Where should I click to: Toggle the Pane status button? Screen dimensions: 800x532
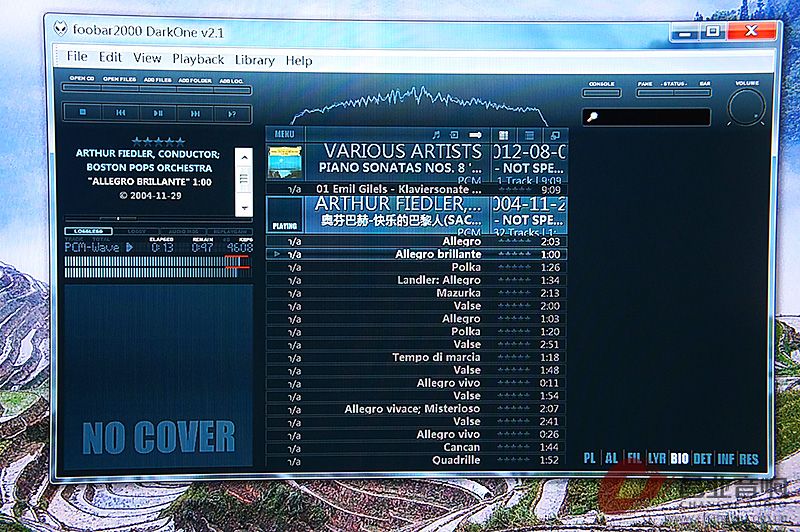pos(655,93)
